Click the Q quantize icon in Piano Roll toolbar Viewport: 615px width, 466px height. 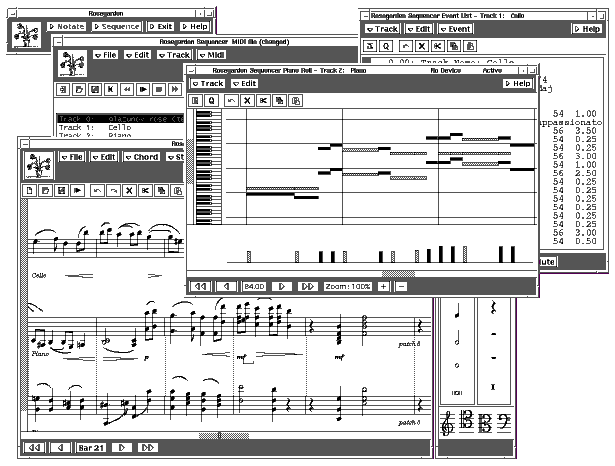pyautogui.click(x=211, y=101)
